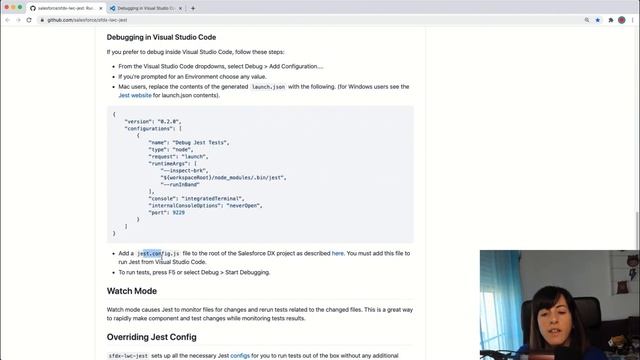Click the sfdx-lwc-jest inline code
The height and width of the screenshot is (360, 640).
(x=128, y=356)
